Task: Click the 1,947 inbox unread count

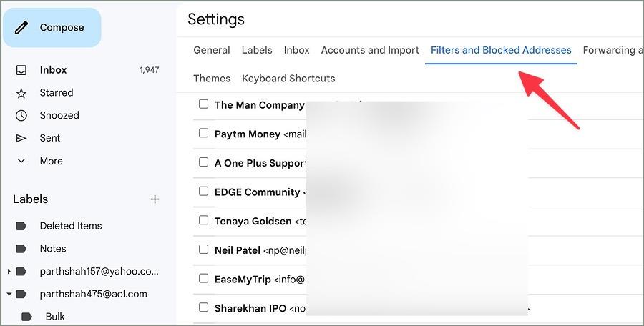Action: (x=149, y=70)
